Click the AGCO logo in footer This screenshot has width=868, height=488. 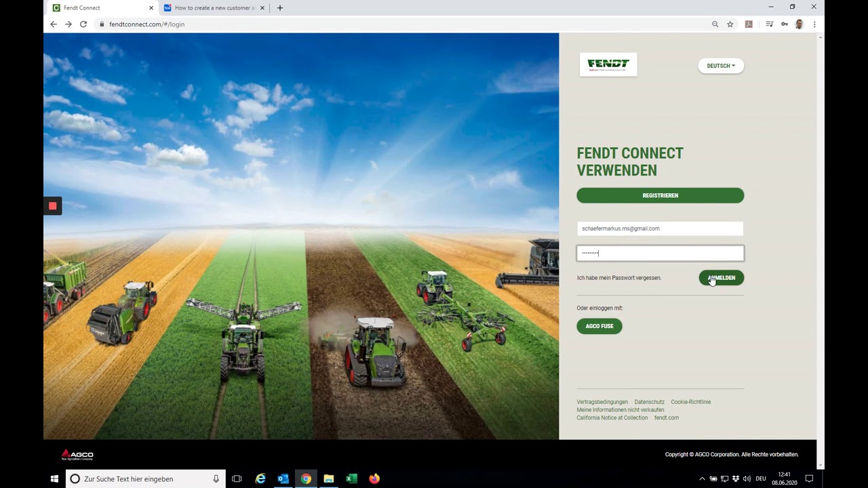pyautogui.click(x=77, y=455)
